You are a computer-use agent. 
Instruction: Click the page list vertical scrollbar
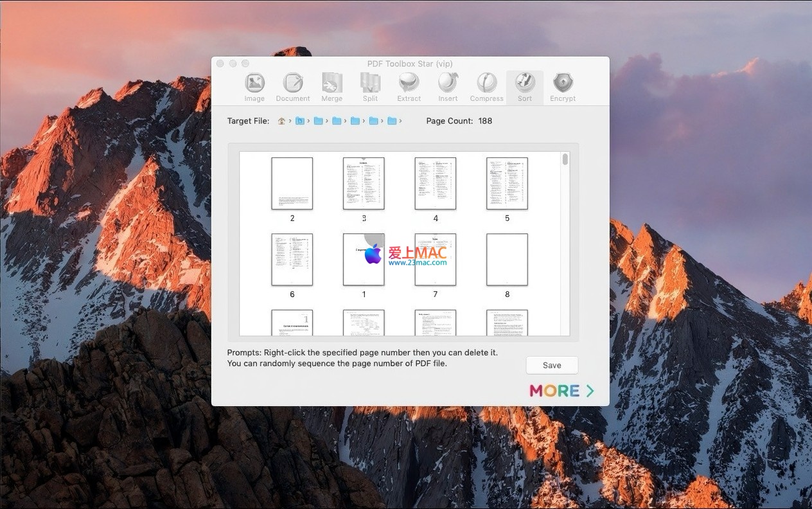tap(565, 159)
